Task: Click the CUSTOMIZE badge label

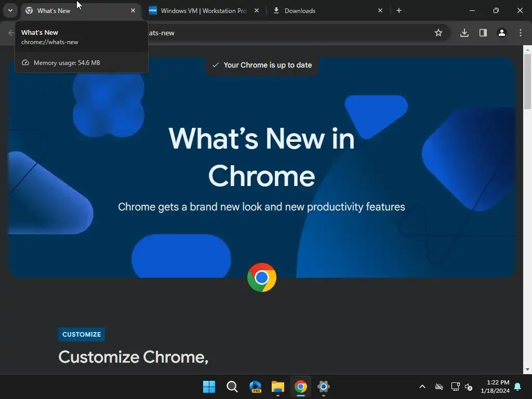Action: [82, 335]
